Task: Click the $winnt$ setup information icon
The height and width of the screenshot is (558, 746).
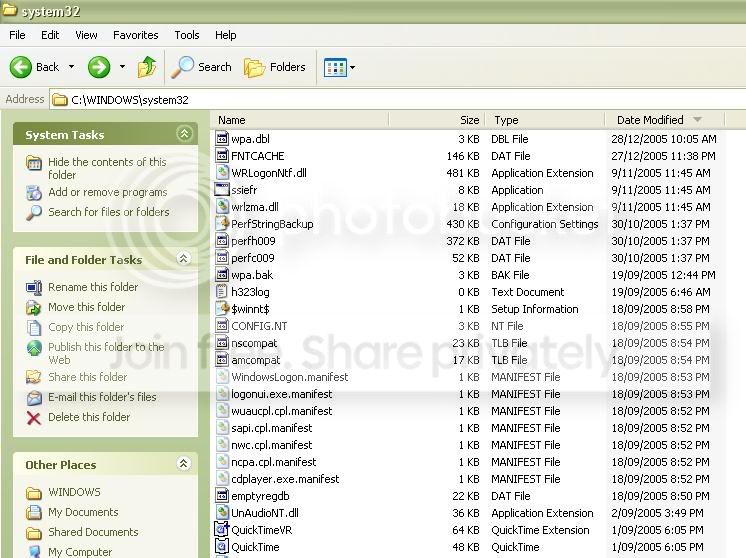Action: point(222,309)
